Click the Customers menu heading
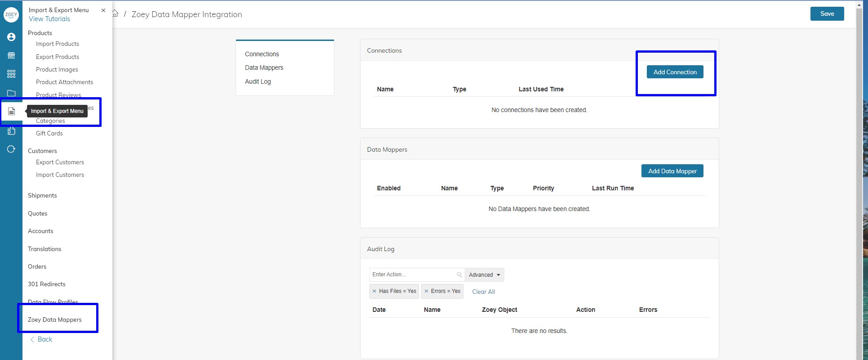This screenshot has width=868, height=360. pos(42,151)
